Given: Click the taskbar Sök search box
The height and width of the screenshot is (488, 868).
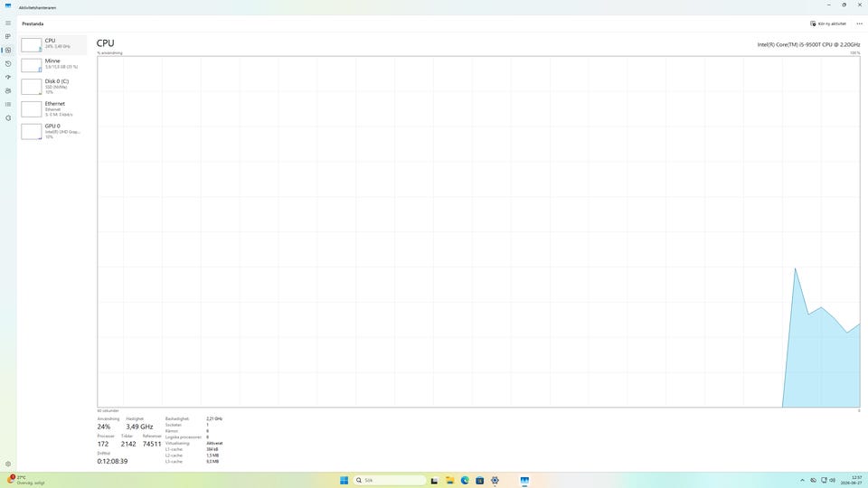Looking at the screenshot, I should (390, 480).
